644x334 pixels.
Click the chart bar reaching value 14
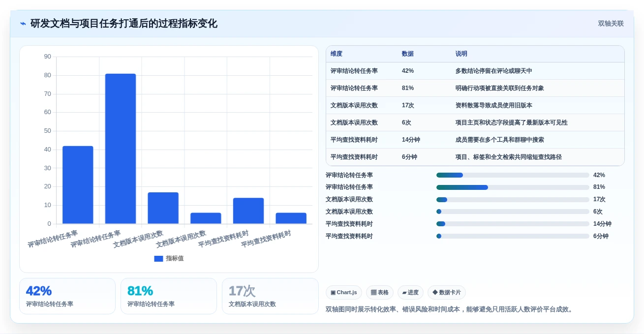(x=248, y=211)
